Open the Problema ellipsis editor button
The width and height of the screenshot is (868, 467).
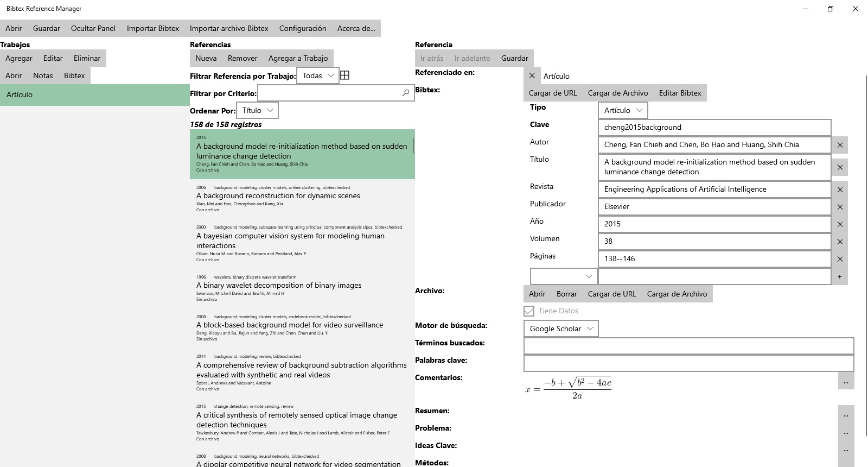[x=846, y=431]
